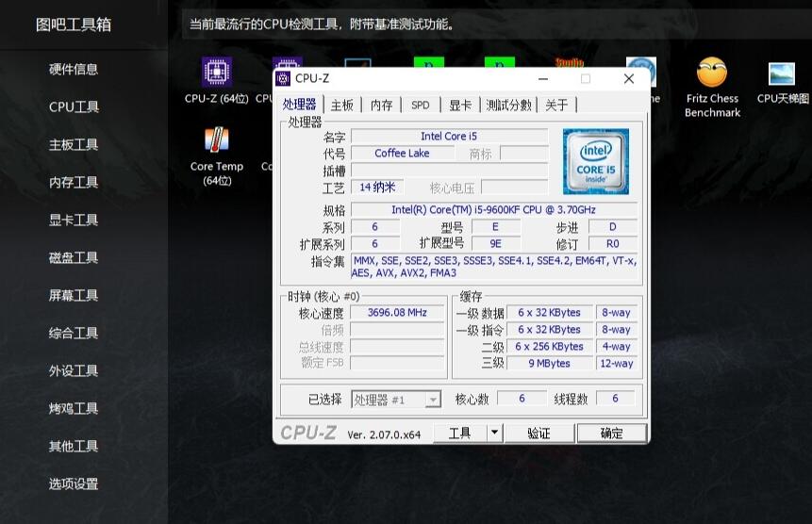Click the 图吧工具箱 title
Viewport: 812px width, 524px height.
point(74,25)
